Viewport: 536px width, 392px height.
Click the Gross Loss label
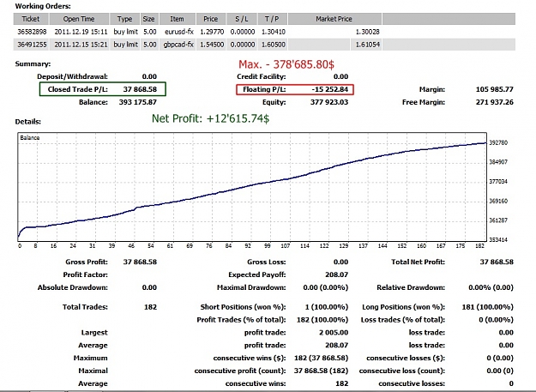[x=267, y=262]
